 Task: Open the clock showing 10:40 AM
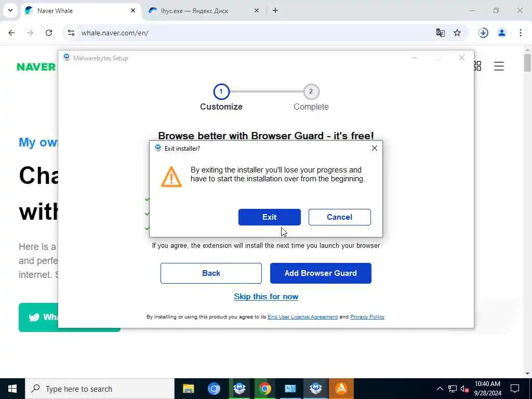tap(487, 389)
